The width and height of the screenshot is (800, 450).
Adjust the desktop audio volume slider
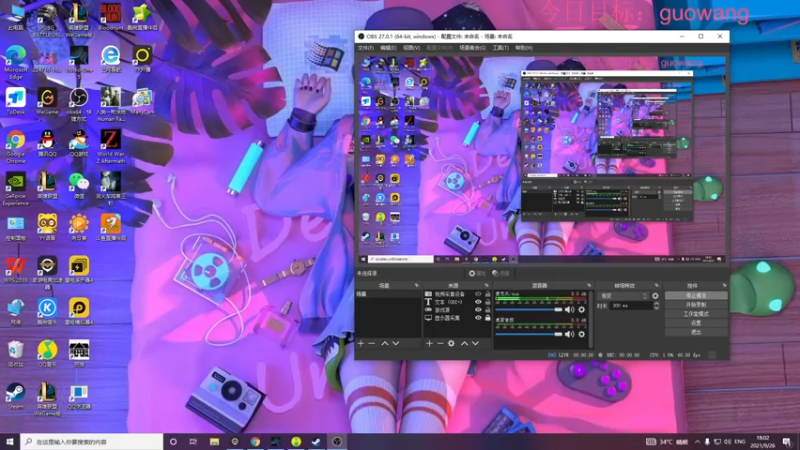pos(529,334)
